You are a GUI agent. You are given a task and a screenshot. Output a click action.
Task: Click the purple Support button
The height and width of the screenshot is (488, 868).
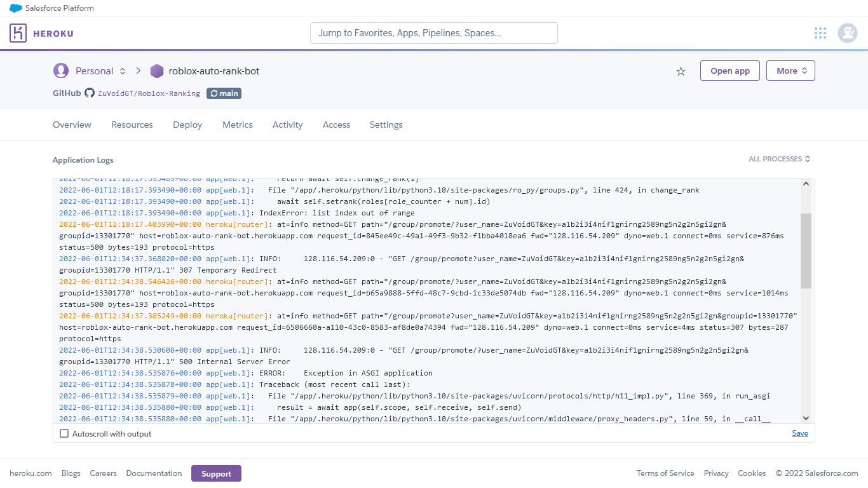click(x=216, y=473)
